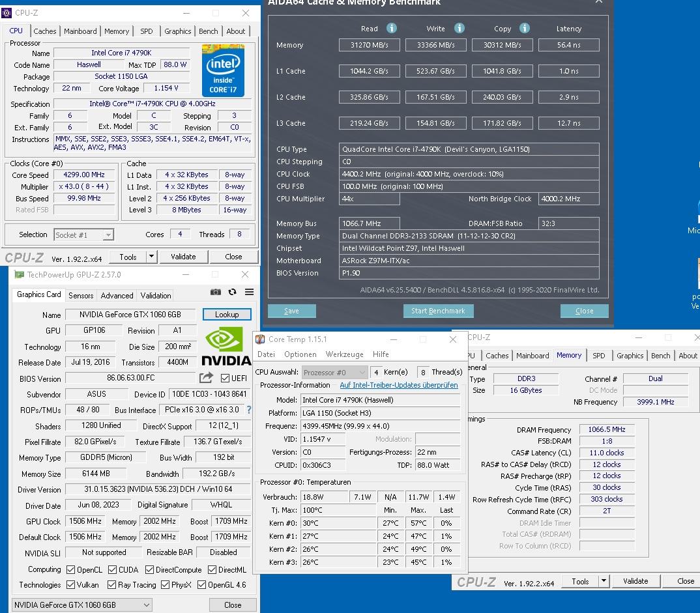
Task: Open the Socket #1 selection dropdown in CPU-Z
Action: (83, 235)
